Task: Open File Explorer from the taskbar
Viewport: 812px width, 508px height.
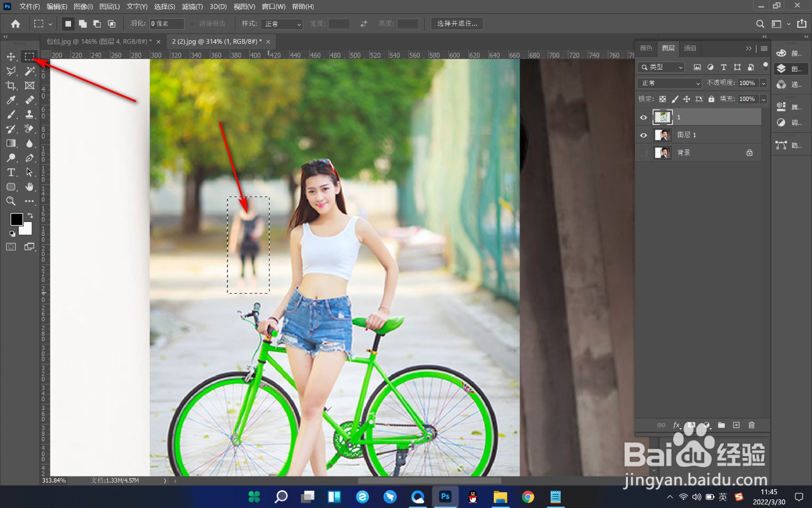Action: click(x=500, y=497)
